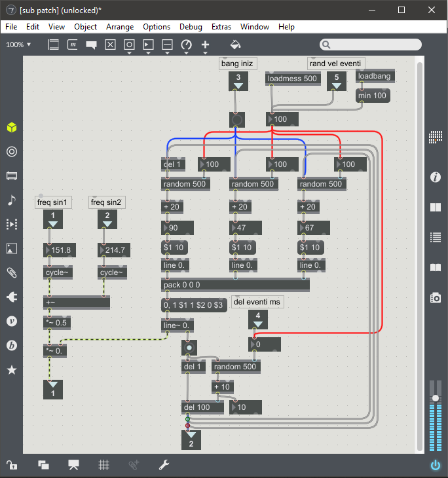Open the Extras menu
This screenshot has width=448, height=478.
[x=221, y=27]
